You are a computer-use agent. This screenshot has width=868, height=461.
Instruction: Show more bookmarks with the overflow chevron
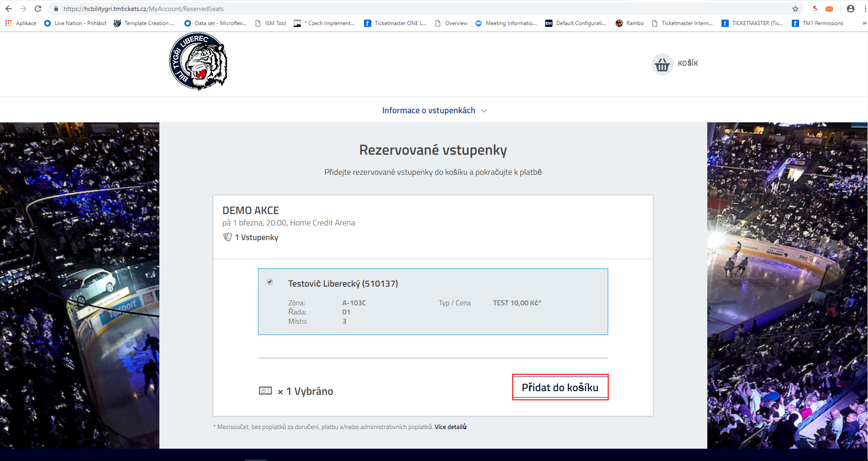[x=864, y=23]
